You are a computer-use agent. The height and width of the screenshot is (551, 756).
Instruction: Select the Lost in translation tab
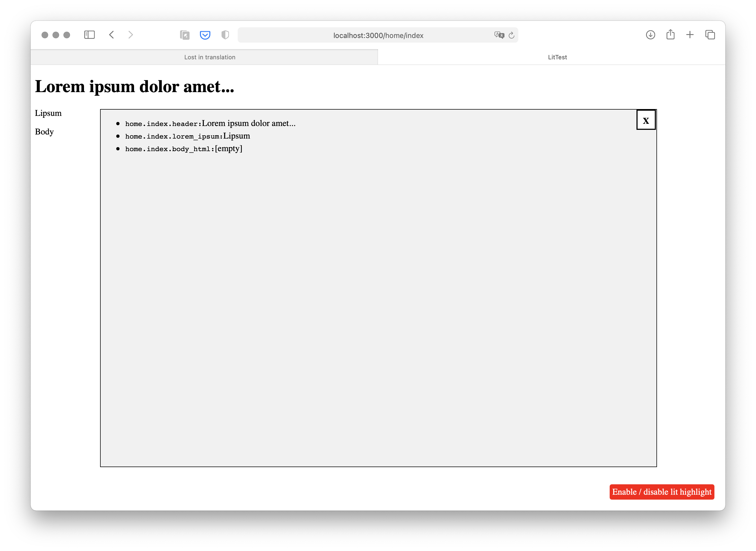210,57
